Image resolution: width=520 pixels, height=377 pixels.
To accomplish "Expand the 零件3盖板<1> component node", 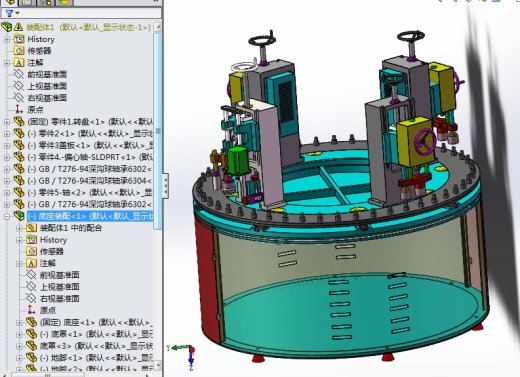I will point(7,146).
